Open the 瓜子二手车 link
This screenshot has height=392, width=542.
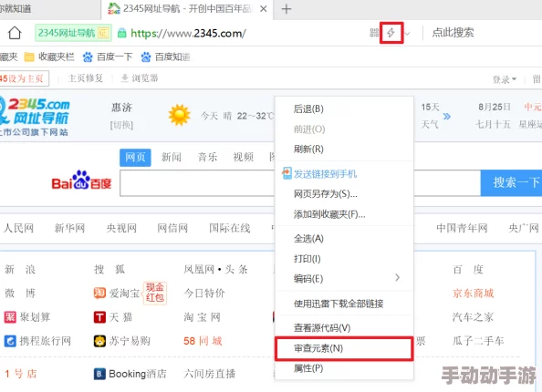(478, 341)
